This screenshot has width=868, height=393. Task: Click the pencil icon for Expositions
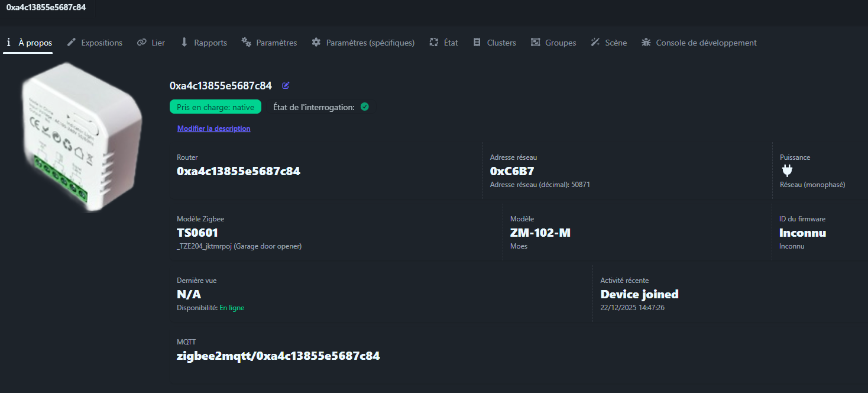click(x=72, y=43)
